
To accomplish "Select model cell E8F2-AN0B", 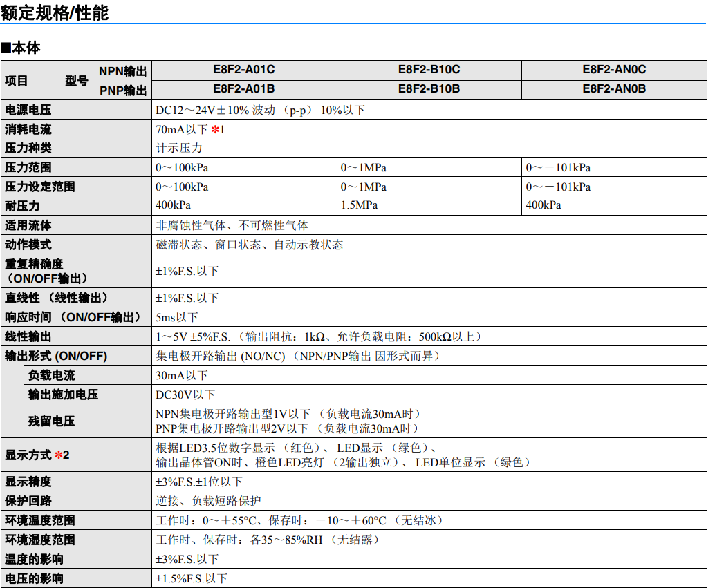I will click(614, 89).
